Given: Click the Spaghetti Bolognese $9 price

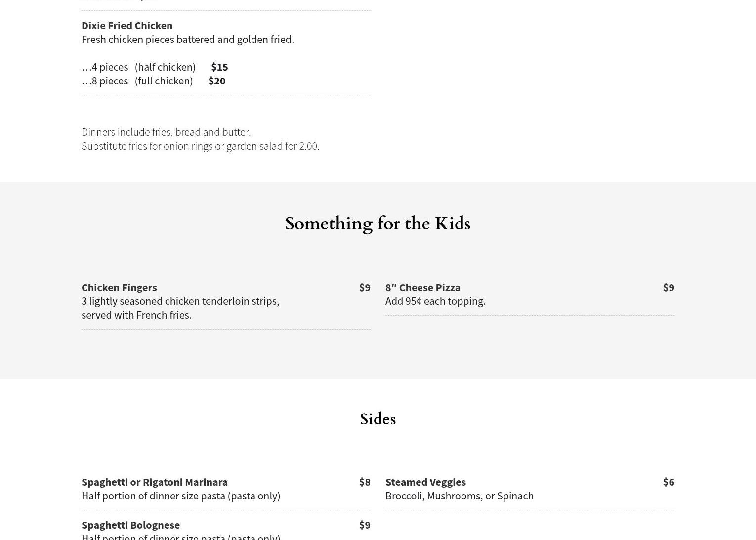Looking at the screenshot, I should tap(365, 525).
